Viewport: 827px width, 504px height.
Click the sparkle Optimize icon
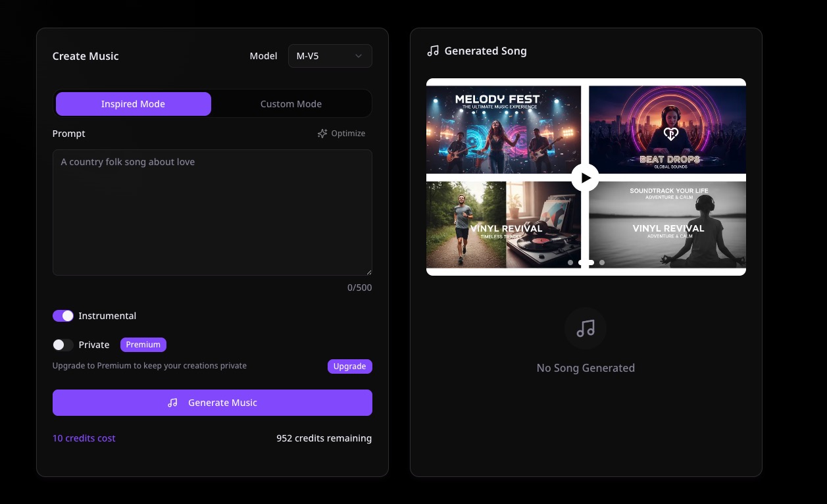(x=322, y=134)
